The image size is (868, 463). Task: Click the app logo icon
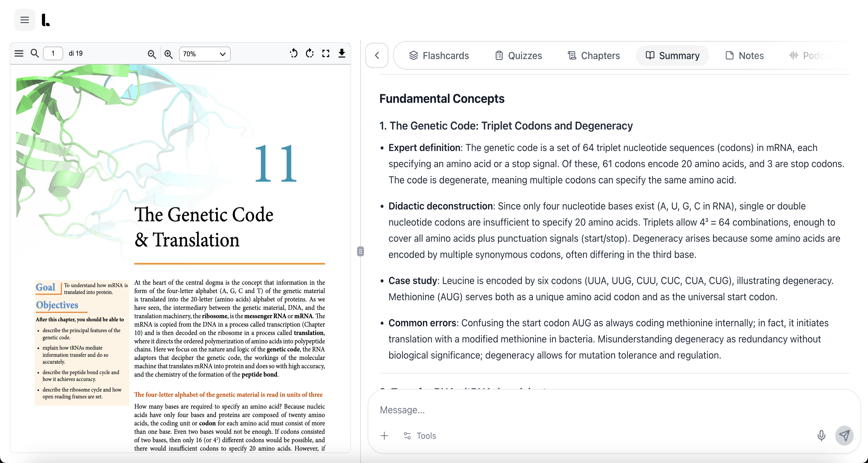point(45,20)
